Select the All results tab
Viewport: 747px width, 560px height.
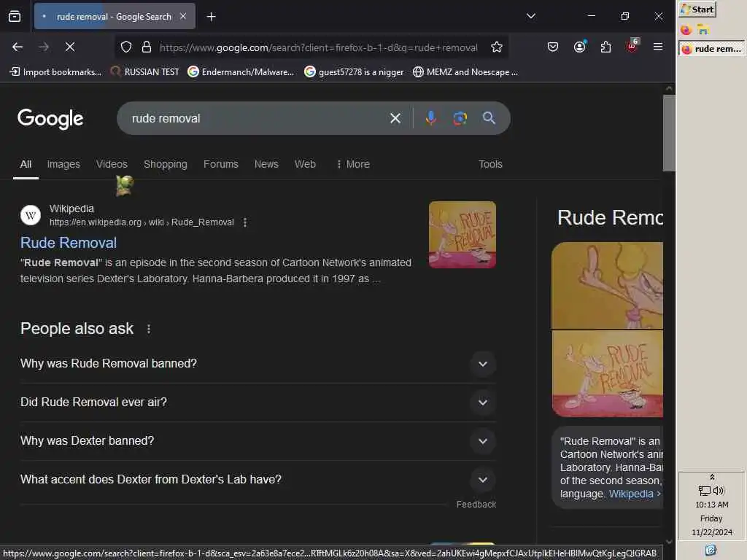coord(26,164)
